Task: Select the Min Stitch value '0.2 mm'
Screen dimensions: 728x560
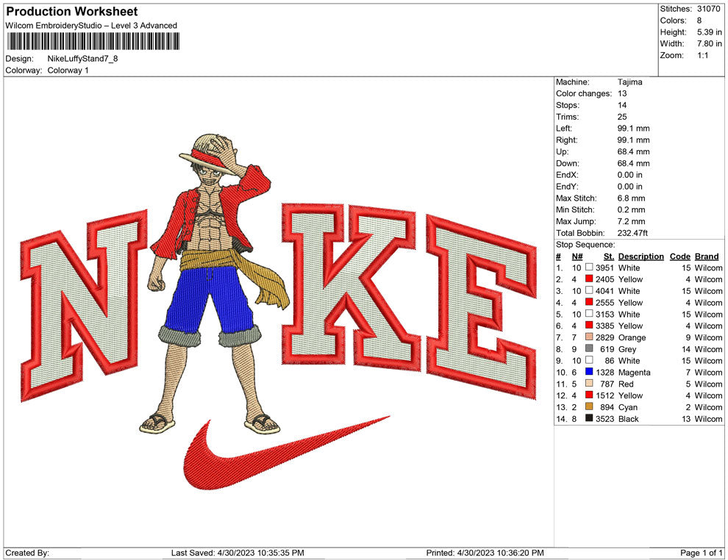Action: click(632, 209)
